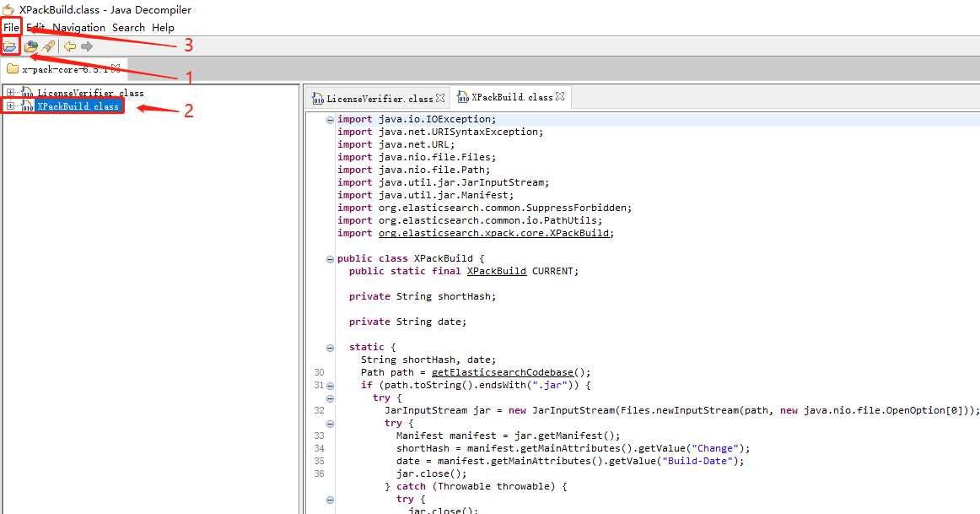The width and height of the screenshot is (980, 514).
Task: Click the java.net.URISyntaxException import line
Action: 440,132
